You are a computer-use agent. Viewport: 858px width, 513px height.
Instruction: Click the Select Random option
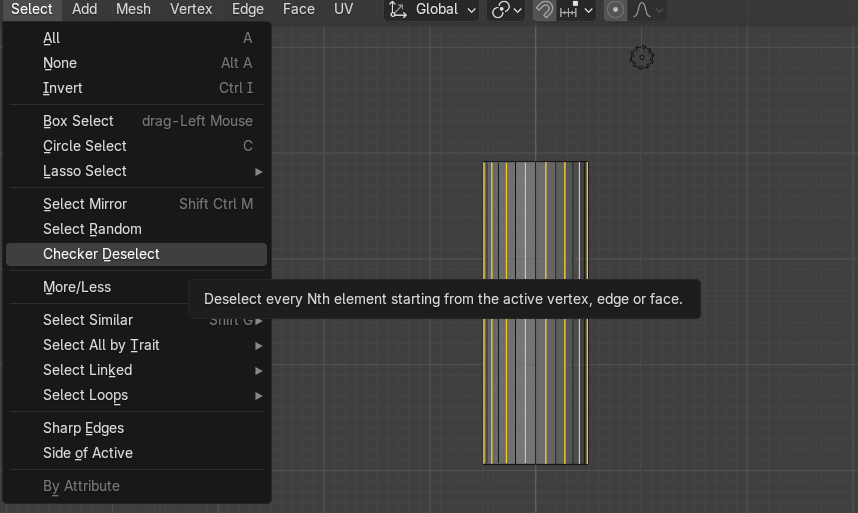click(x=92, y=229)
